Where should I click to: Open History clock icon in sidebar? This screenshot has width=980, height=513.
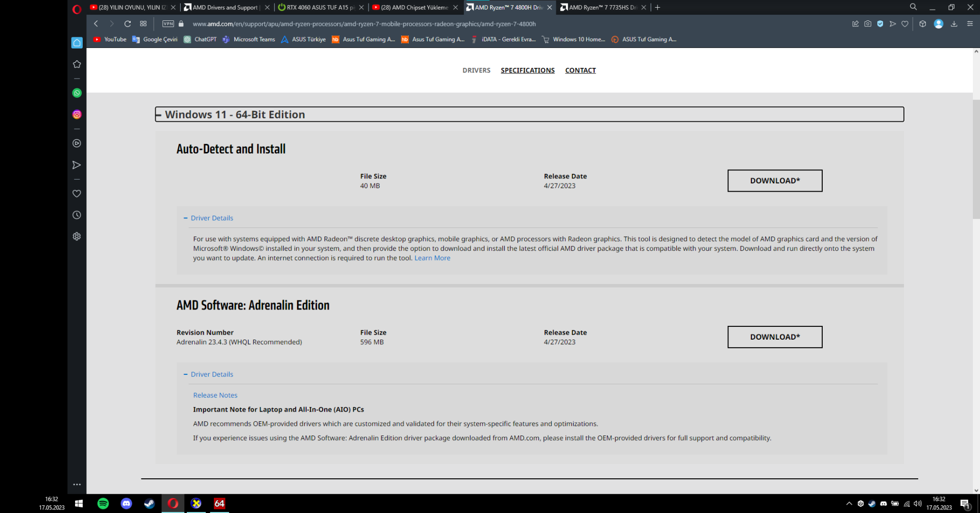tap(77, 215)
